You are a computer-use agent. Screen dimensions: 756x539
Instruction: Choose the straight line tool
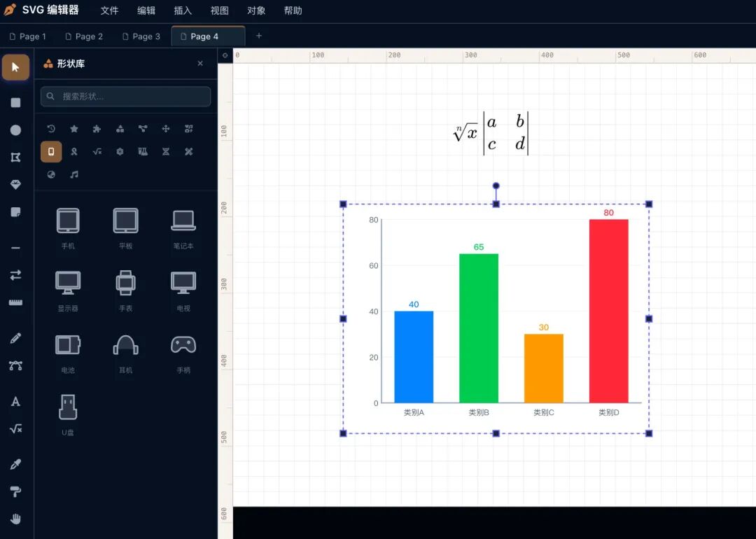click(15, 248)
